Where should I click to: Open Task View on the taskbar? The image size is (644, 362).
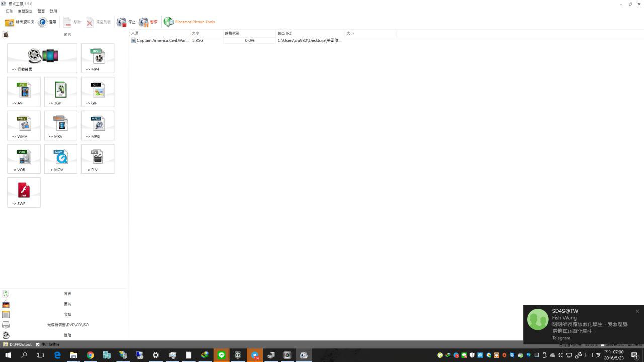40,355
